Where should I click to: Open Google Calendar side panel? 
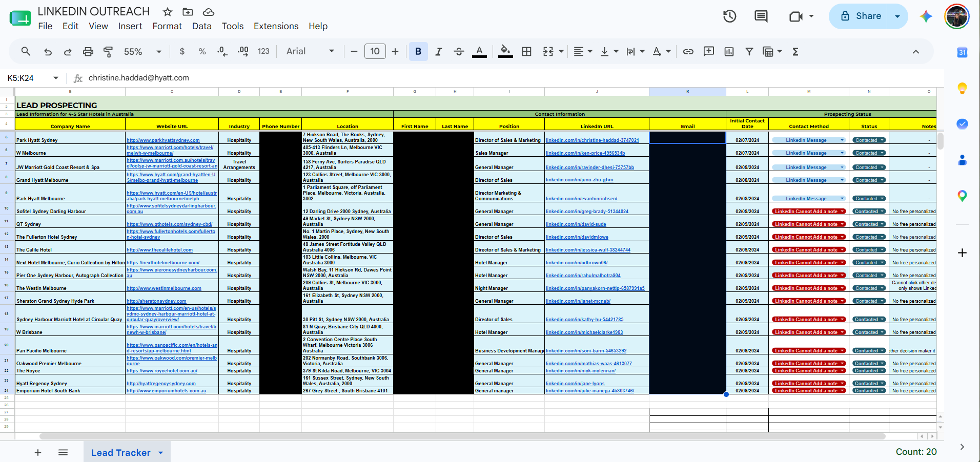coord(962,52)
